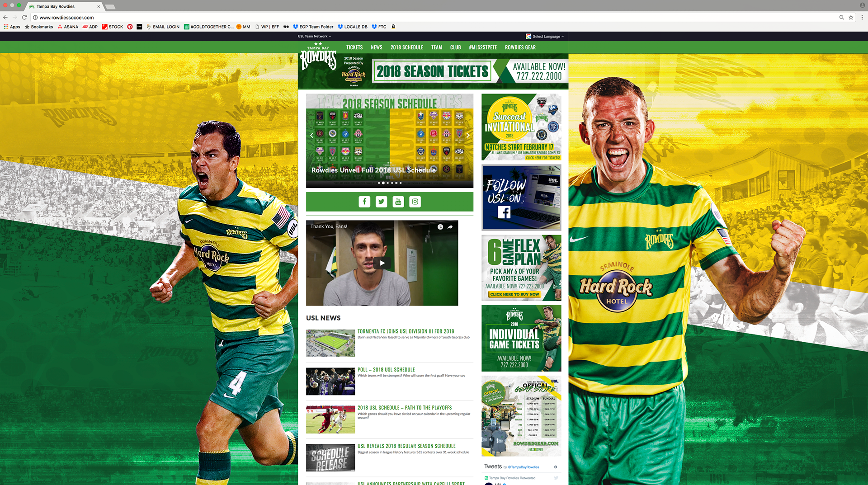Open the Chrome three-dot menu
The height and width of the screenshot is (485, 868).
click(862, 18)
